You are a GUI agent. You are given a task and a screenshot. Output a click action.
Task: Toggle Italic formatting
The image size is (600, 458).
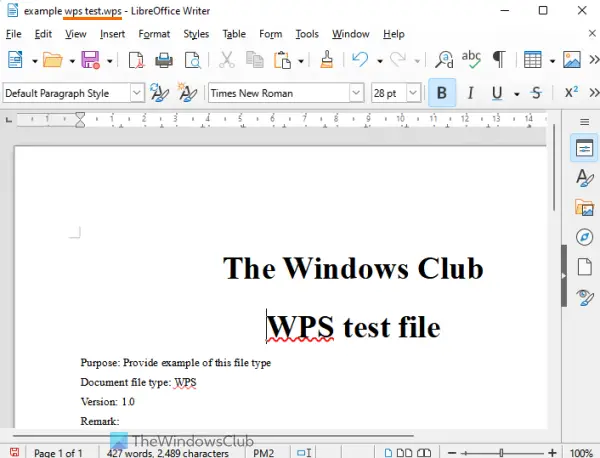(470, 93)
